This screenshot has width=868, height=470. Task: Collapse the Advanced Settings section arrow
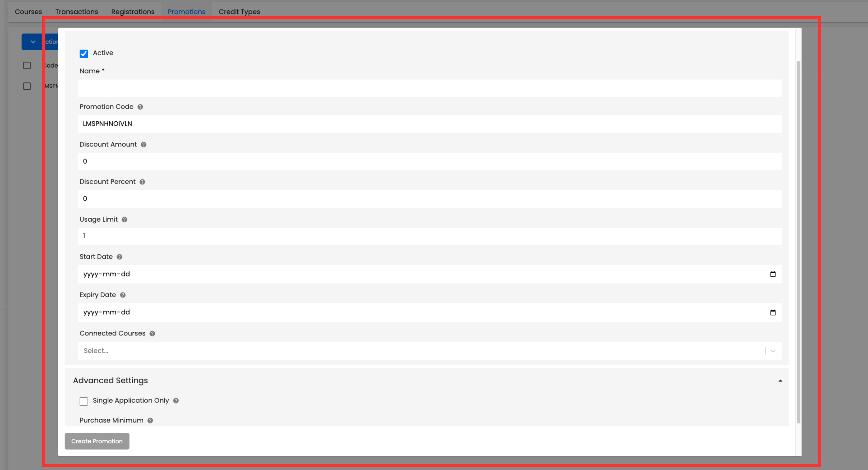pyautogui.click(x=780, y=381)
